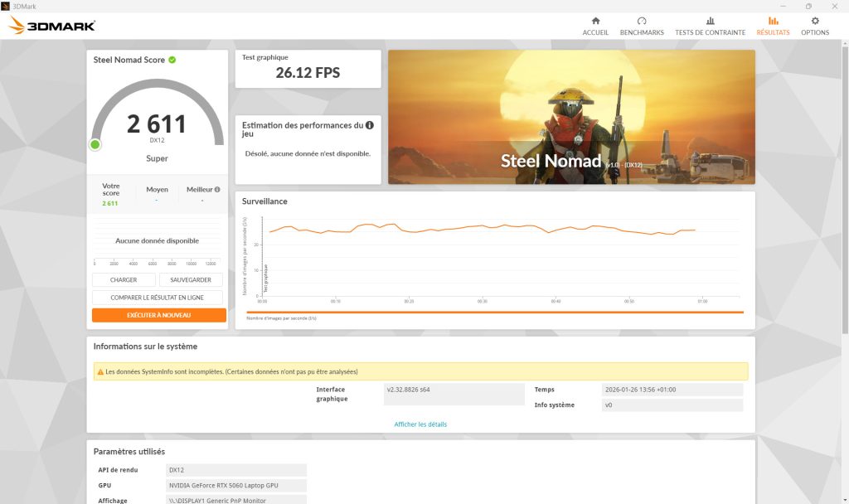
Task: Click the orange EXÉCUTER À NOUVEAU button
Action: (158, 315)
